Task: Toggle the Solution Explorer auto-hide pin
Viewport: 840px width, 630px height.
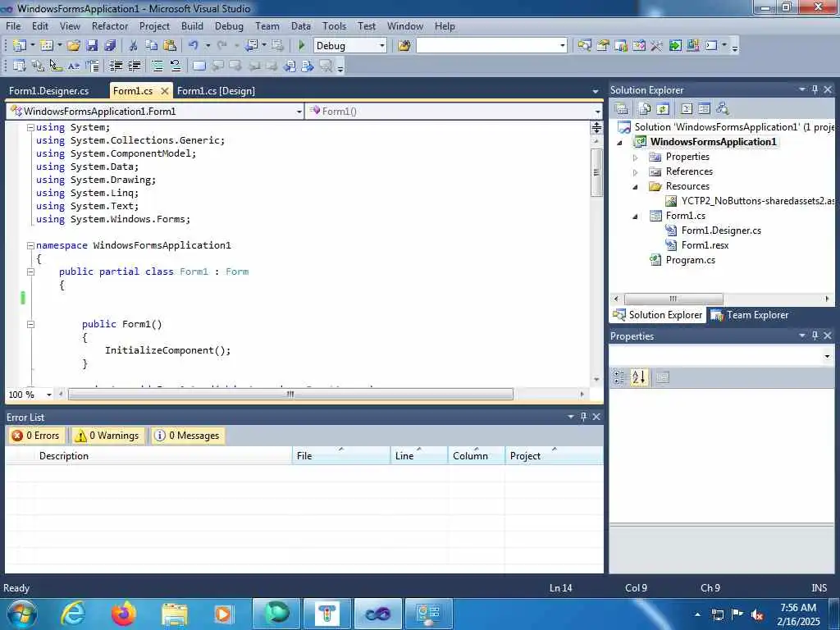Action: (x=815, y=89)
